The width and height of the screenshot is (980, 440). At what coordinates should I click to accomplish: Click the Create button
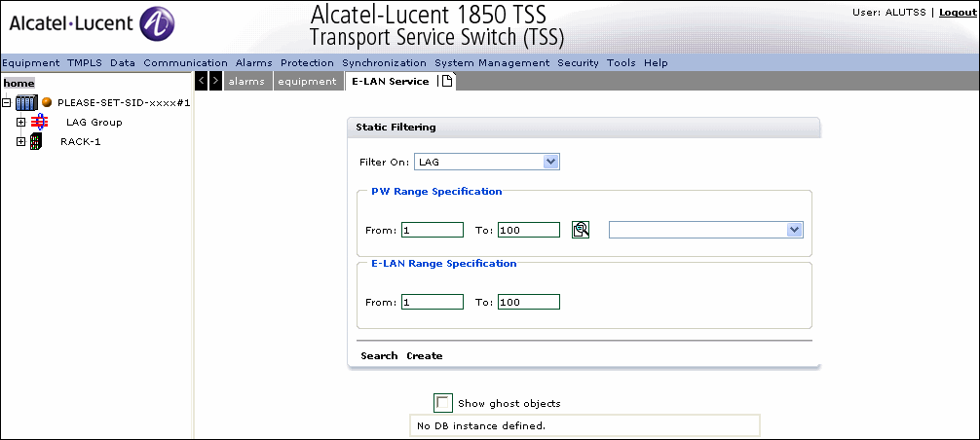tap(425, 355)
